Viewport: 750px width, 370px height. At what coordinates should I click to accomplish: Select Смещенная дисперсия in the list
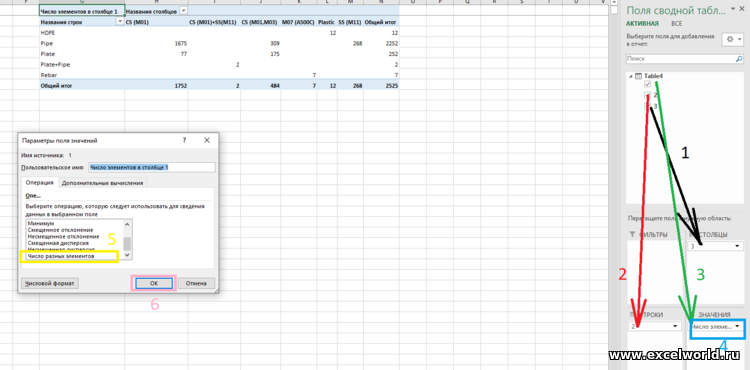tap(58, 243)
